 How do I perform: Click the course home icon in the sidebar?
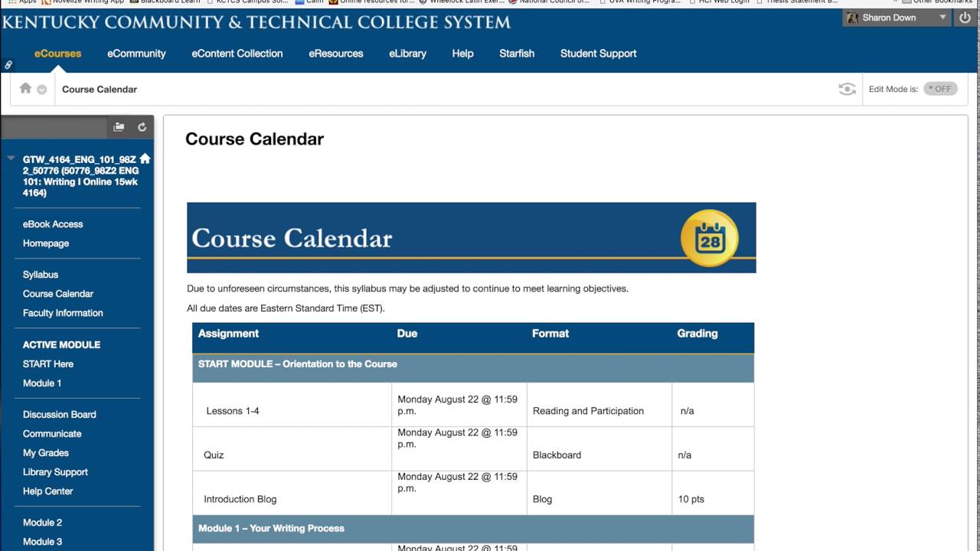(x=145, y=158)
